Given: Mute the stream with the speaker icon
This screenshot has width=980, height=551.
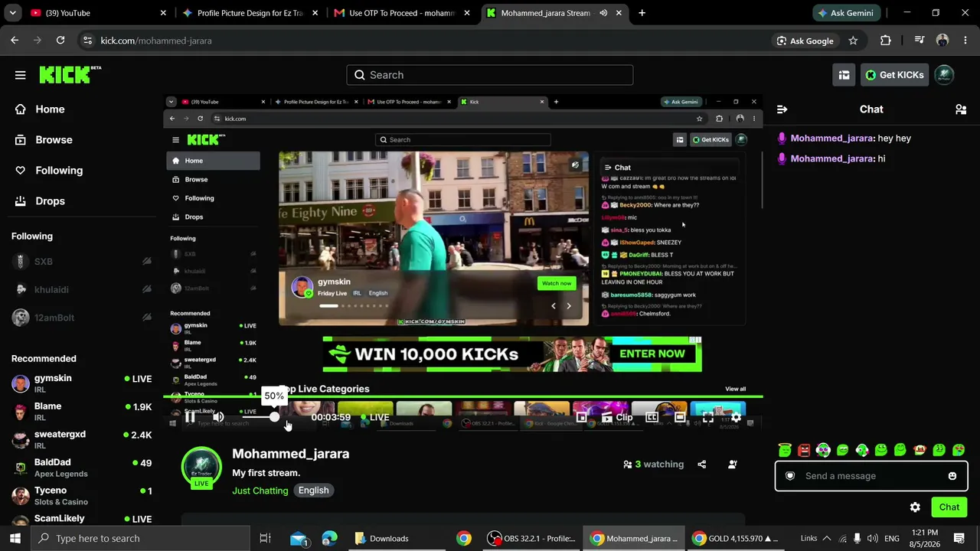Looking at the screenshot, I should click(218, 417).
